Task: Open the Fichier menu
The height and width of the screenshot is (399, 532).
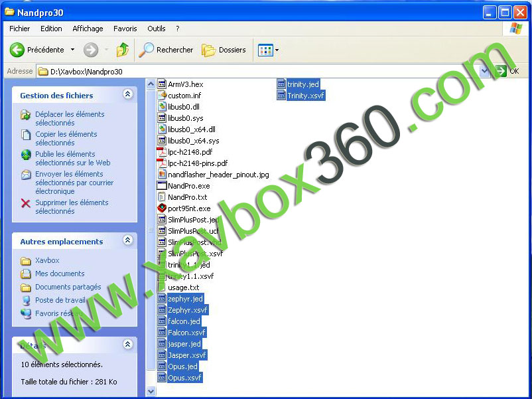Action: (19, 29)
